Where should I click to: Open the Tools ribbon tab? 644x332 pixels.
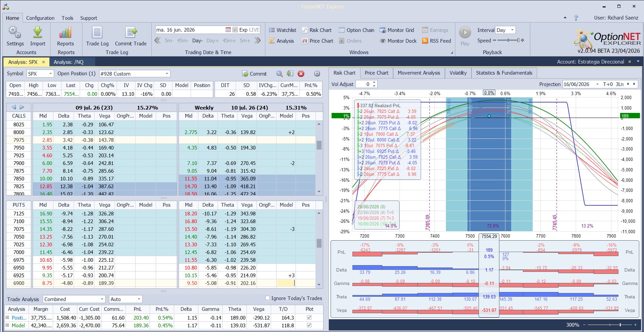pyautogui.click(x=67, y=18)
